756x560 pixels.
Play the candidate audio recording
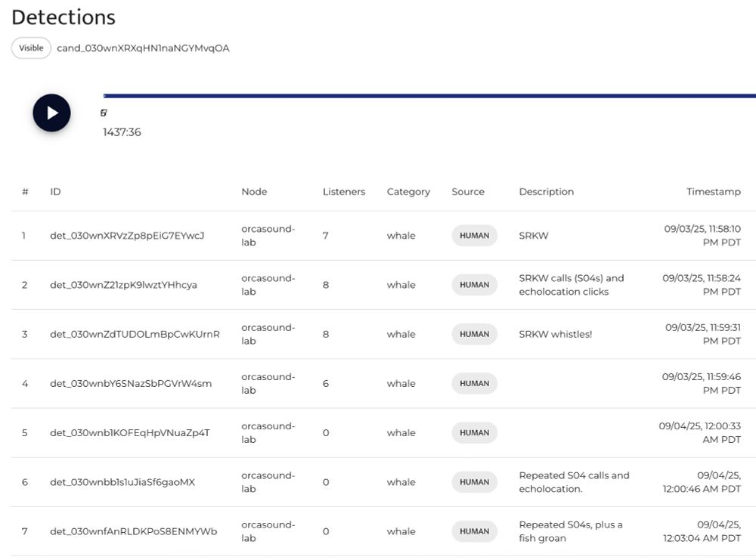(x=51, y=113)
